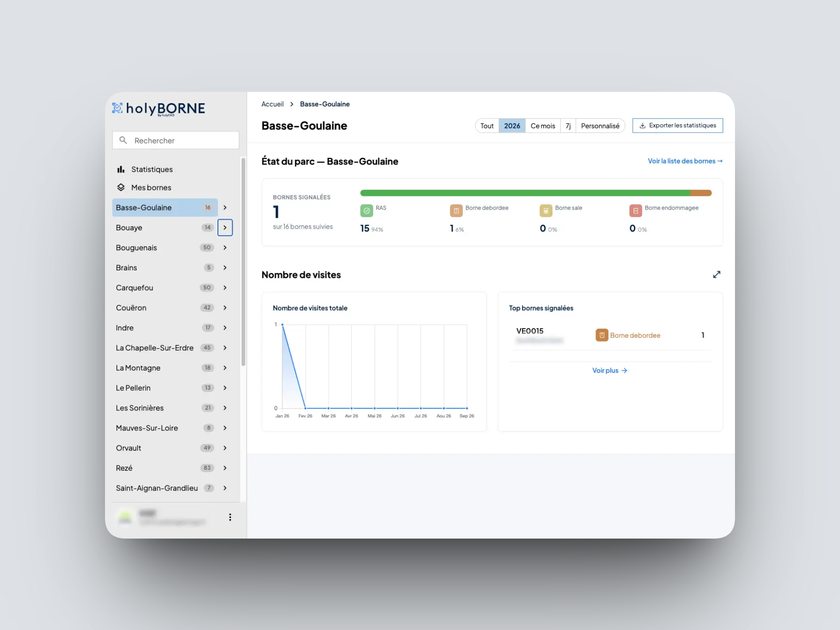Open the user options three-dot menu
Viewport: 840px width, 630px height.
tap(230, 517)
